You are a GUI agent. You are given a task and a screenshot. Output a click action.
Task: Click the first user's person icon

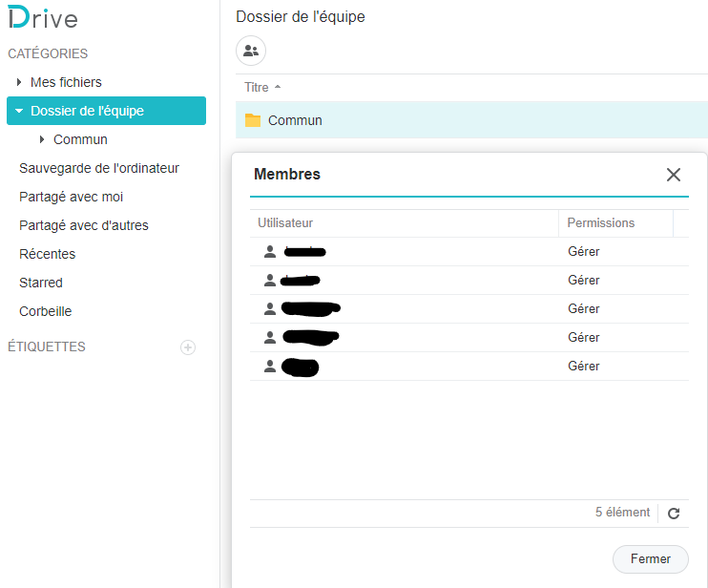270,252
